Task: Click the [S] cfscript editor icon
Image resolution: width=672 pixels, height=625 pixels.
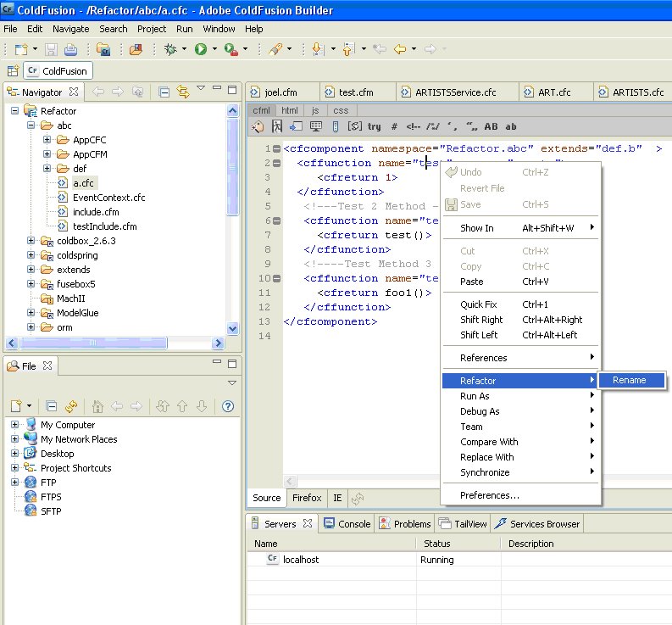Action: tap(354, 126)
